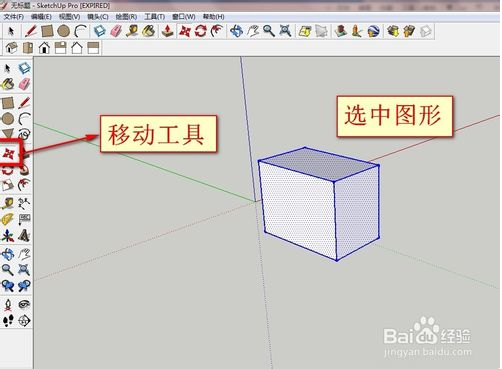The image size is (502, 369).
Task: Open the 文件(F) menu
Action: (13, 17)
